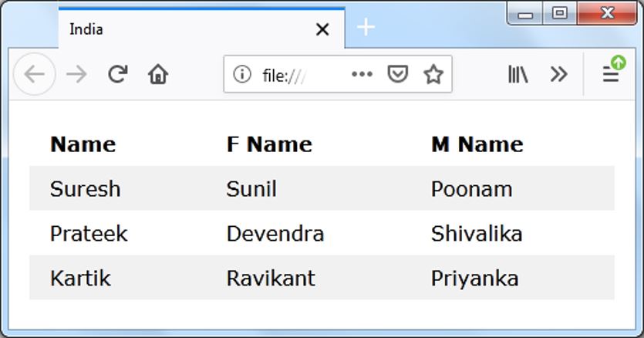
Task: Click the Forward navigation arrow
Action: coord(77,74)
